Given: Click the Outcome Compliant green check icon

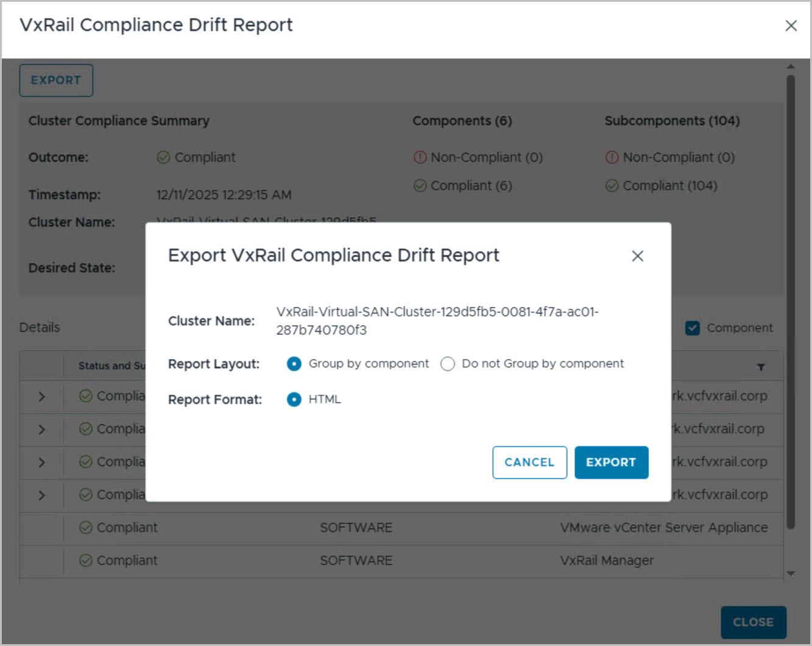Looking at the screenshot, I should coord(163,157).
